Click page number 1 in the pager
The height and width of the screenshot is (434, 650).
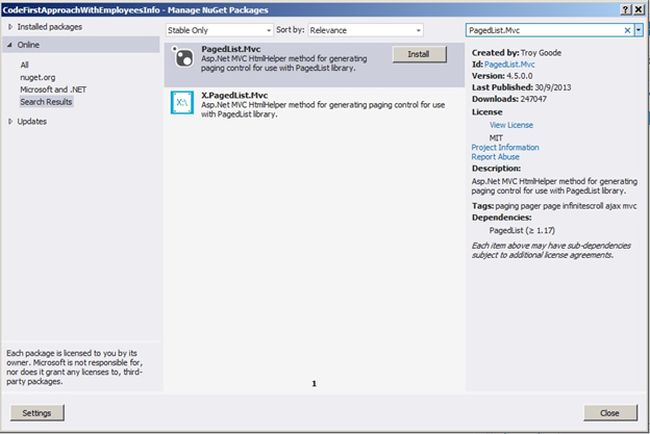click(x=314, y=384)
